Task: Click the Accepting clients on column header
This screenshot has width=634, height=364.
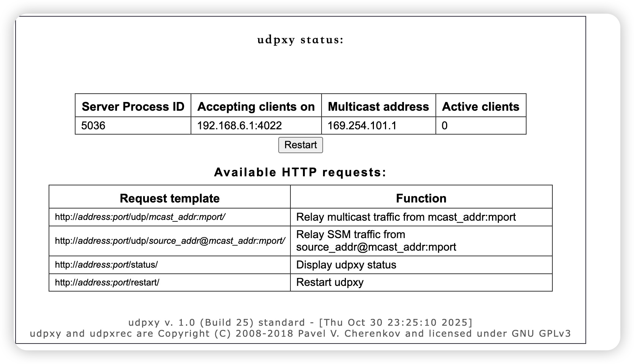Action: (256, 107)
